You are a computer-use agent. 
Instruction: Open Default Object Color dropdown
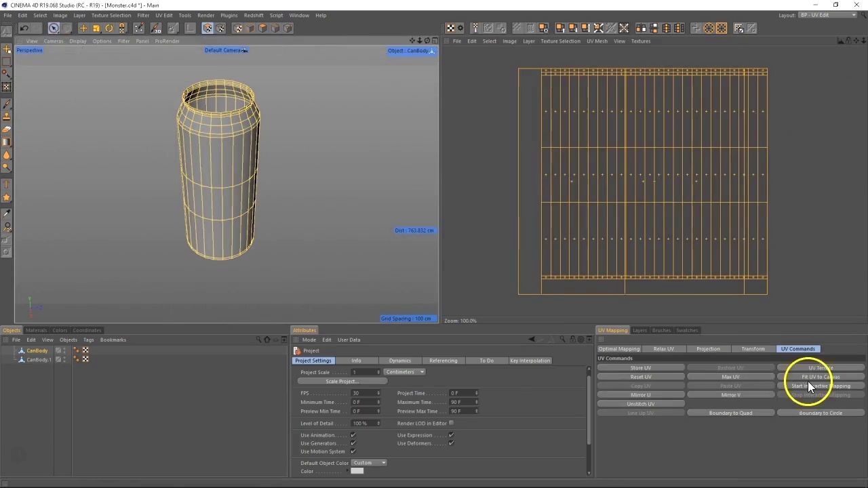coord(369,463)
